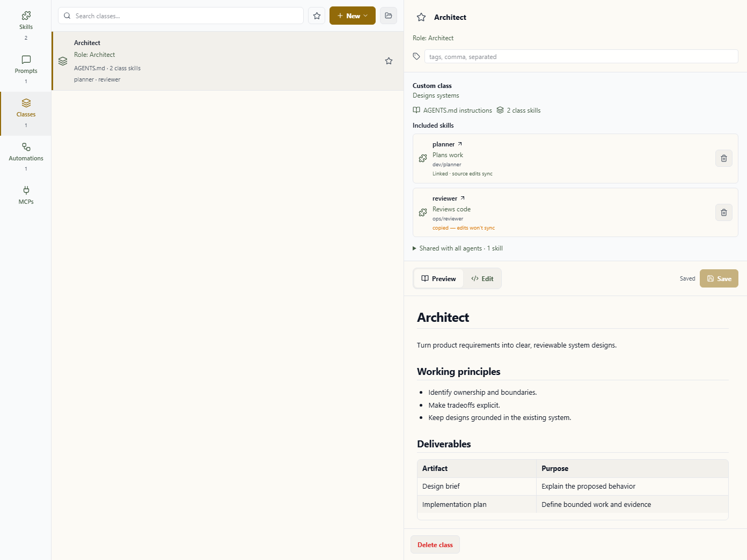Select the Architect class row
Viewport: 747px width, 560px height.
pos(228,61)
